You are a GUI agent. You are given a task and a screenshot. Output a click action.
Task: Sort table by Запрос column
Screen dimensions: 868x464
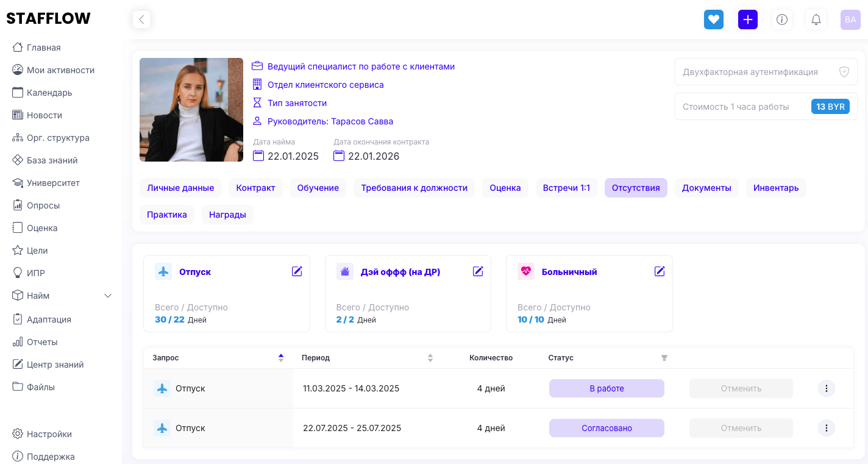point(280,358)
